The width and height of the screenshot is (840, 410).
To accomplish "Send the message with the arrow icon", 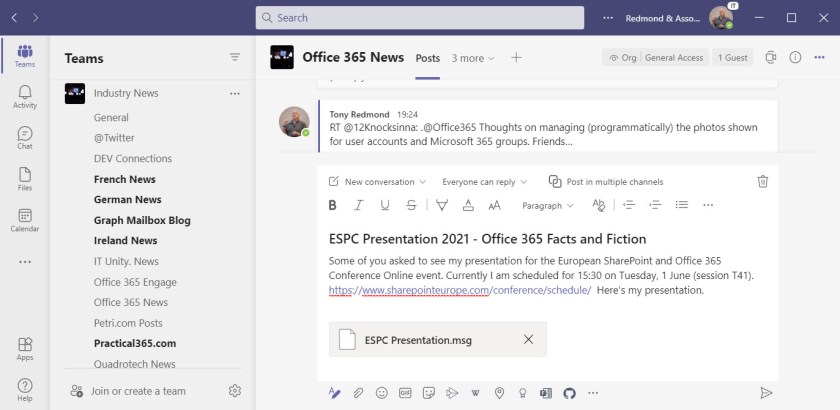I will point(766,393).
